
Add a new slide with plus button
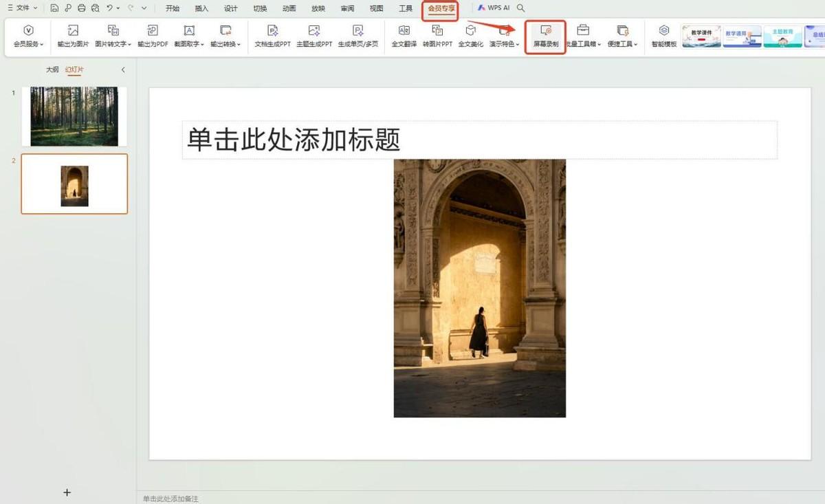click(67, 492)
